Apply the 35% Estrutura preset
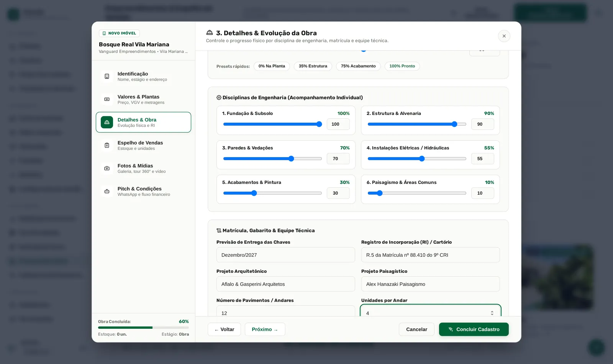Screen dimensions: 613x364 pos(313,66)
